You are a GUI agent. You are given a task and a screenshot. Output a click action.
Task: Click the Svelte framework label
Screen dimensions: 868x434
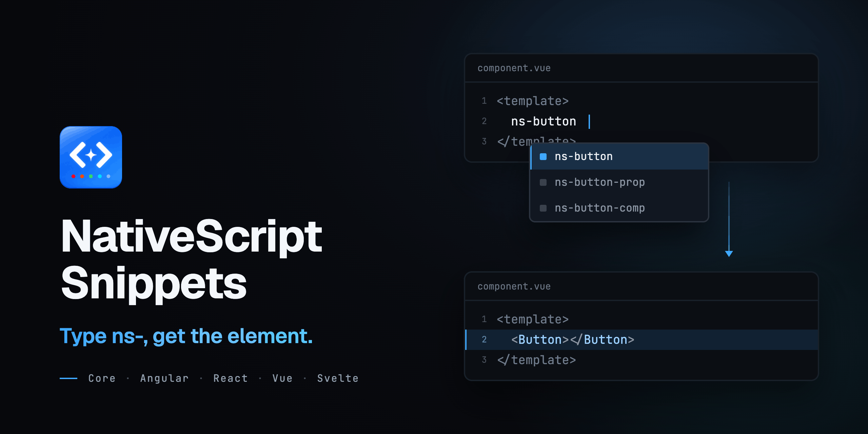[x=338, y=378]
